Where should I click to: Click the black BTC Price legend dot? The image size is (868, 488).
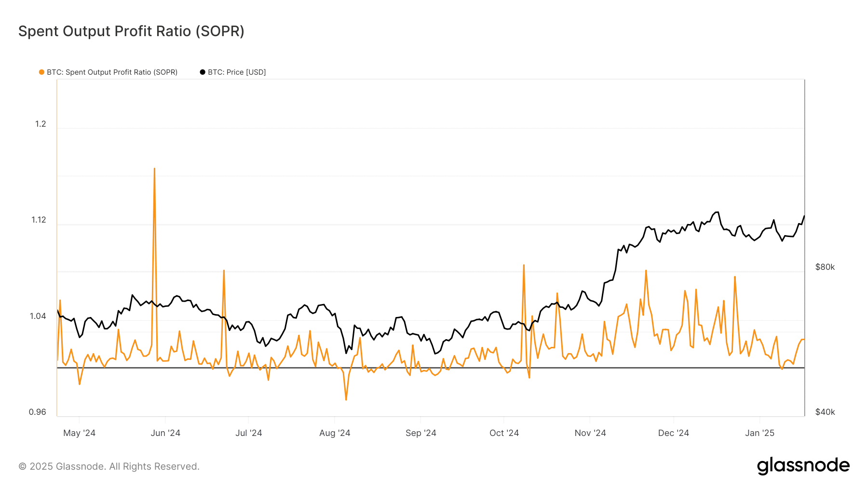pos(202,72)
